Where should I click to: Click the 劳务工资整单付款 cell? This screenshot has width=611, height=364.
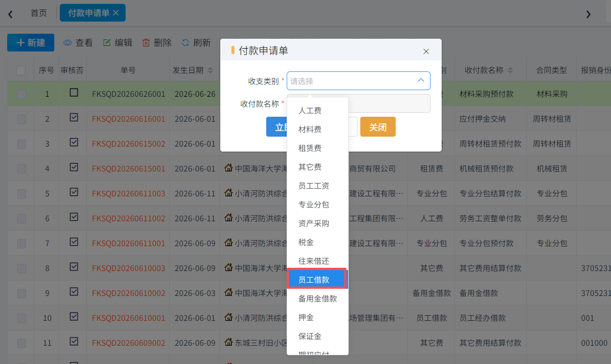pyautogui.click(x=490, y=219)
